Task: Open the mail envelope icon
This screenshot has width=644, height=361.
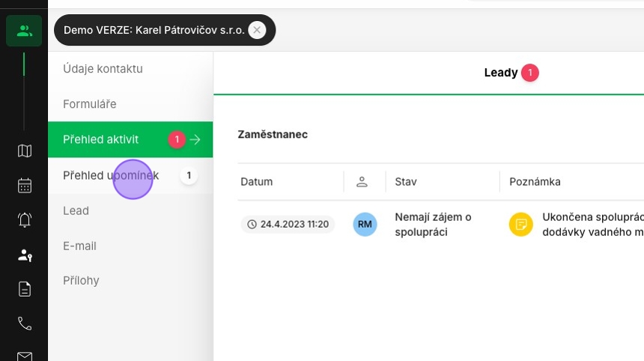Action: (x=25, y=356)
